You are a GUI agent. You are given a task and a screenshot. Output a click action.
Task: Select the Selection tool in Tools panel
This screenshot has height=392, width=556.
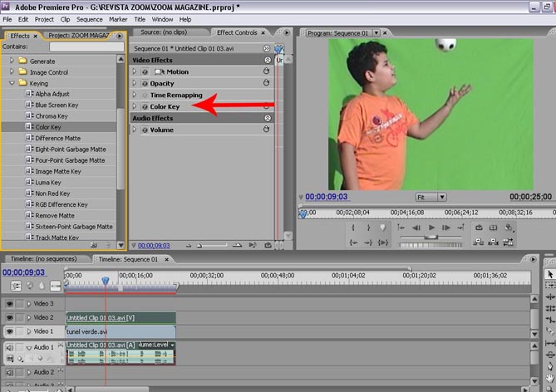pos(549,274)
